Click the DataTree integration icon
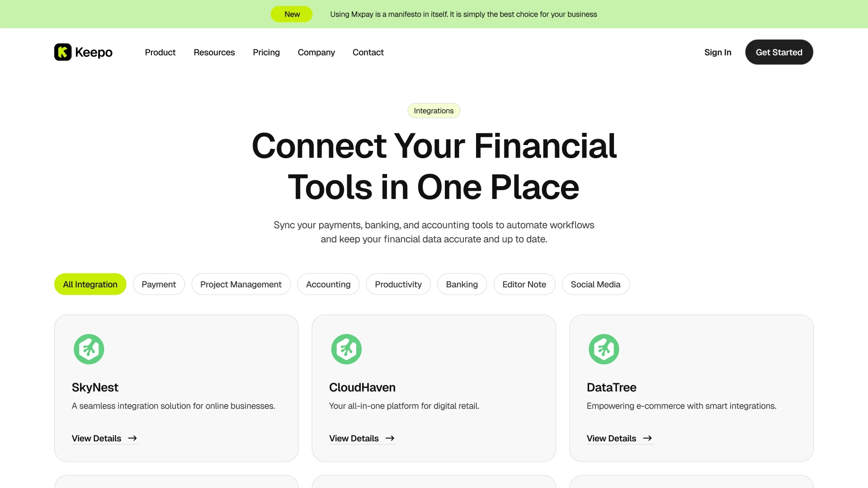 (604, 349)
